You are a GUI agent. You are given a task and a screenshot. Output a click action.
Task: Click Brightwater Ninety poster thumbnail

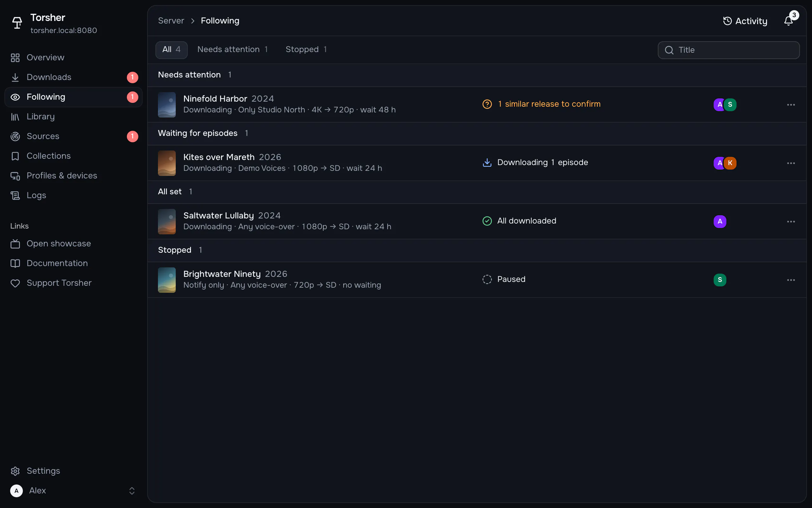167,280
